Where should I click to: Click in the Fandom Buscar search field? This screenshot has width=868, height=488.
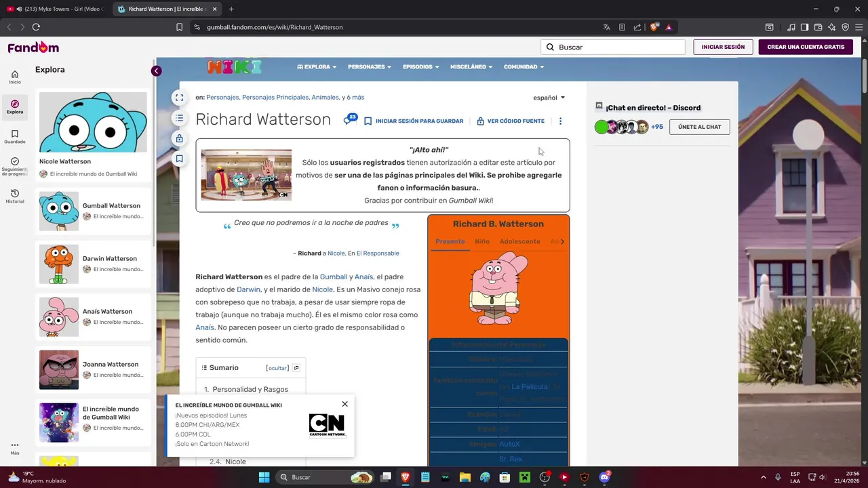click(x=613, y=47)
